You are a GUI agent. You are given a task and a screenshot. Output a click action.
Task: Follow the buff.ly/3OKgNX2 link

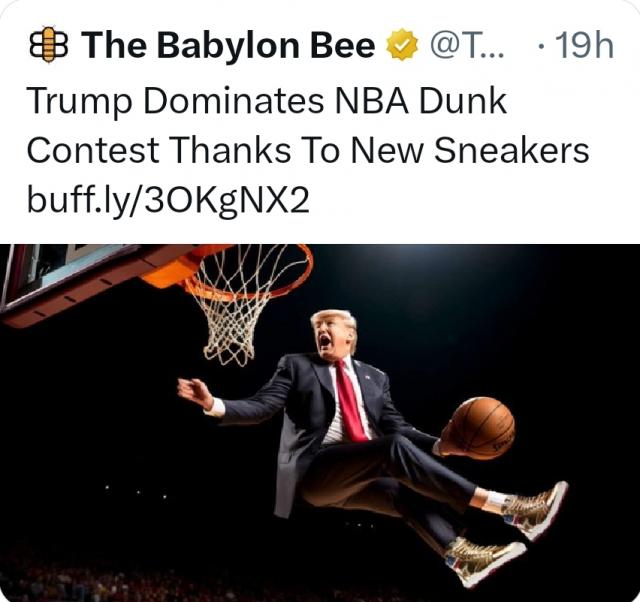click(x=168, y=200)
